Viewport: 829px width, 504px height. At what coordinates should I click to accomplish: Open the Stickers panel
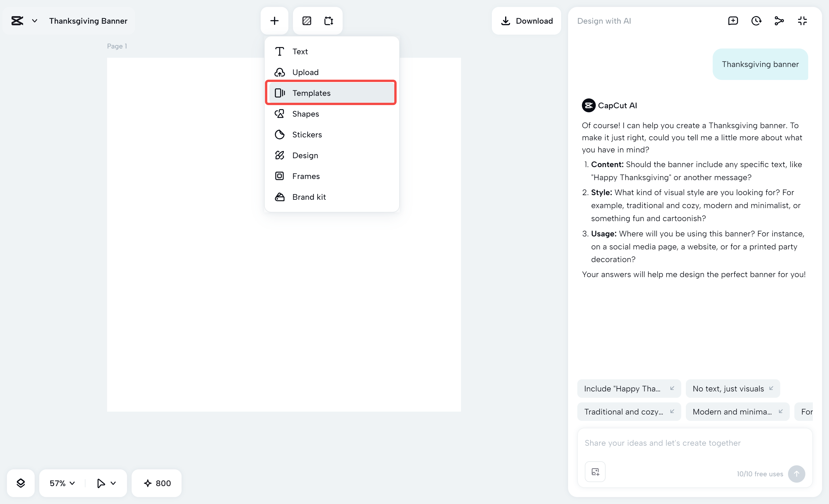pyautogui.click(x=307, y=134)
